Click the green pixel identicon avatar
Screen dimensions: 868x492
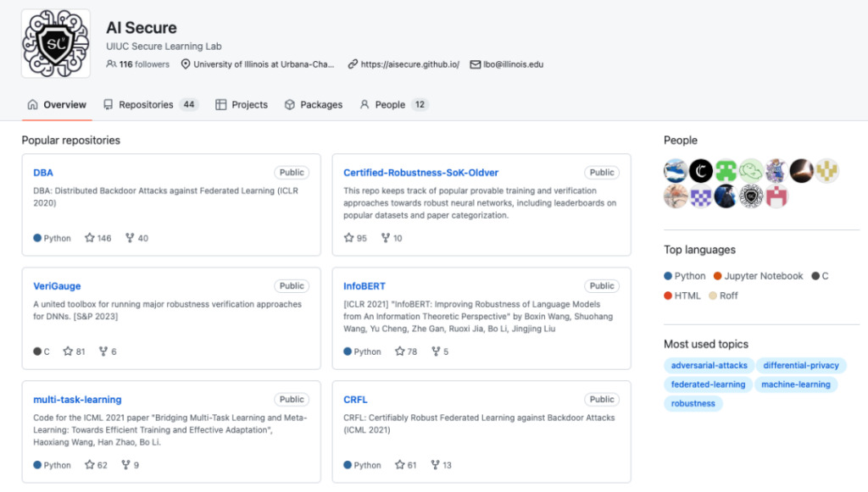[x=726, y=171]
